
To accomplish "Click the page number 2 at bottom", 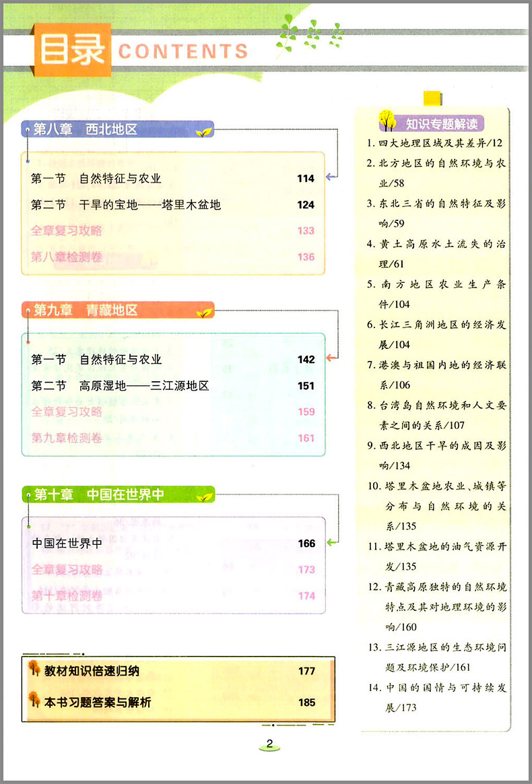I will (269, 745).
